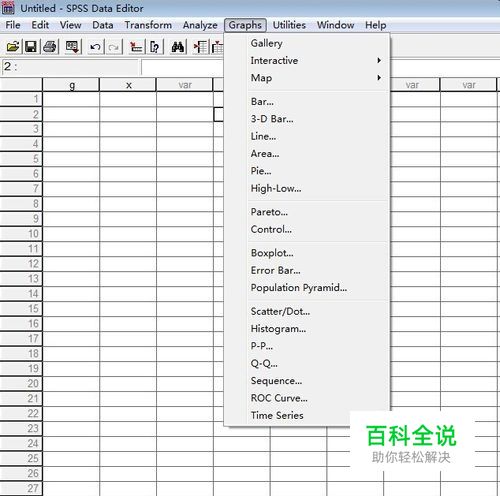The height and width of the screenshot is (496, 500).
Task: Open the Dialog Recall icon
Action: click(x=72, y=46)
